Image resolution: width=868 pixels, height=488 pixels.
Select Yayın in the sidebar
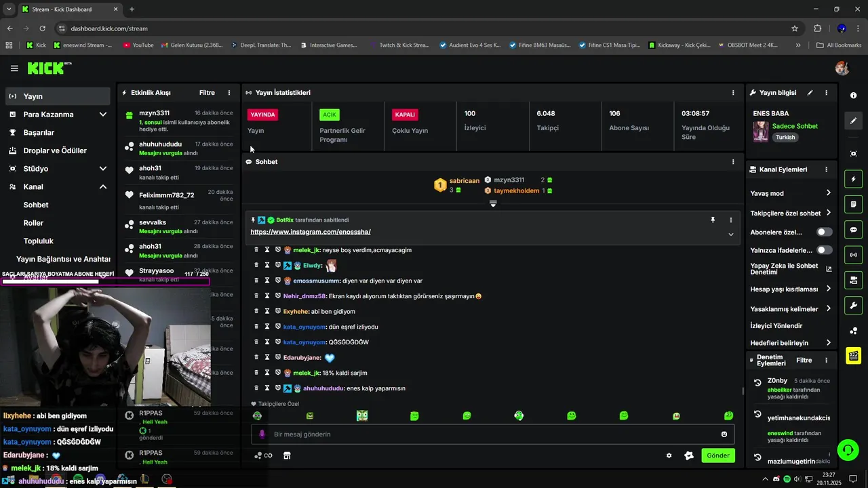(58, 96)
